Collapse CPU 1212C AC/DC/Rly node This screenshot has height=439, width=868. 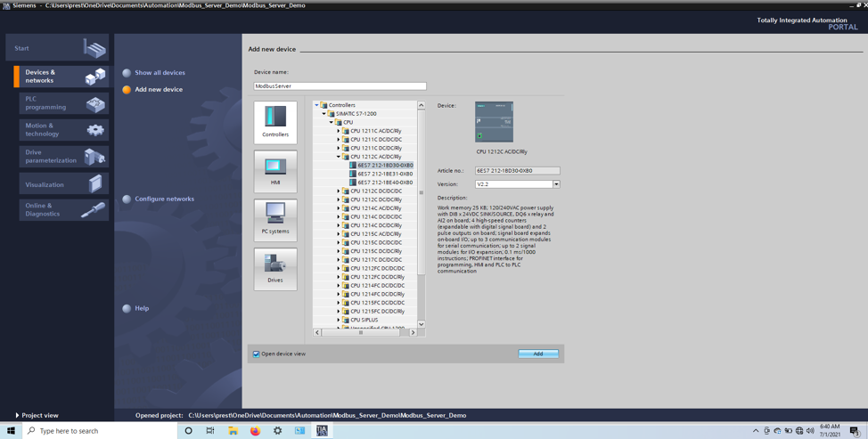(339, 157)
